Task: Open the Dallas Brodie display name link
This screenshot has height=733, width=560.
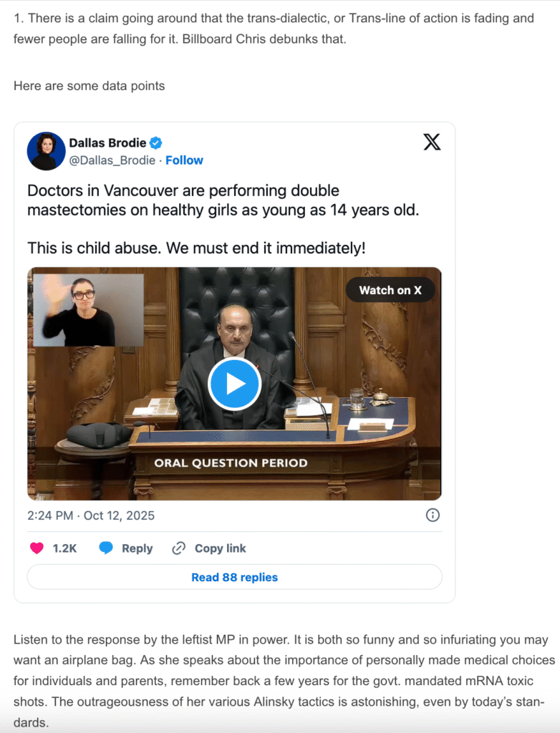Action: (x=107, y=142)
